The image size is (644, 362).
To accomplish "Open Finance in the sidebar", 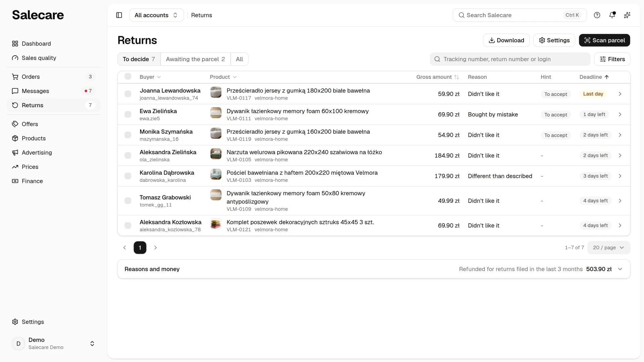I will 54,181.
